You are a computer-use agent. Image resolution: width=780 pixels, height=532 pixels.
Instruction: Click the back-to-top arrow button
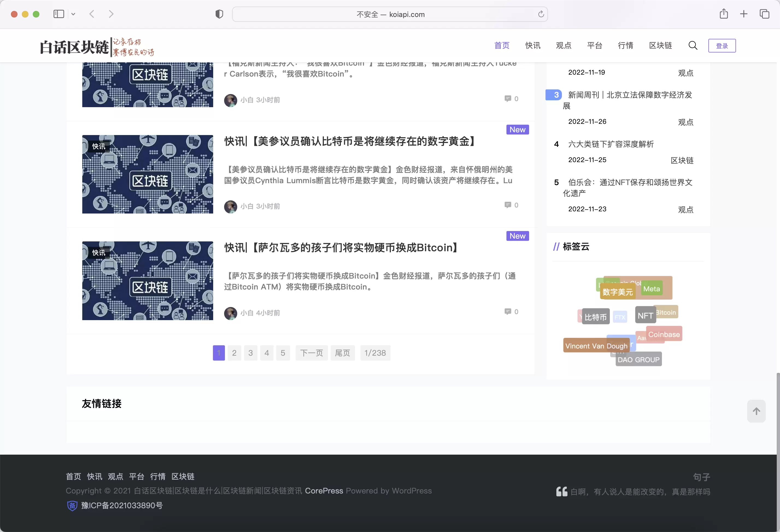click(x=756, y=411)
